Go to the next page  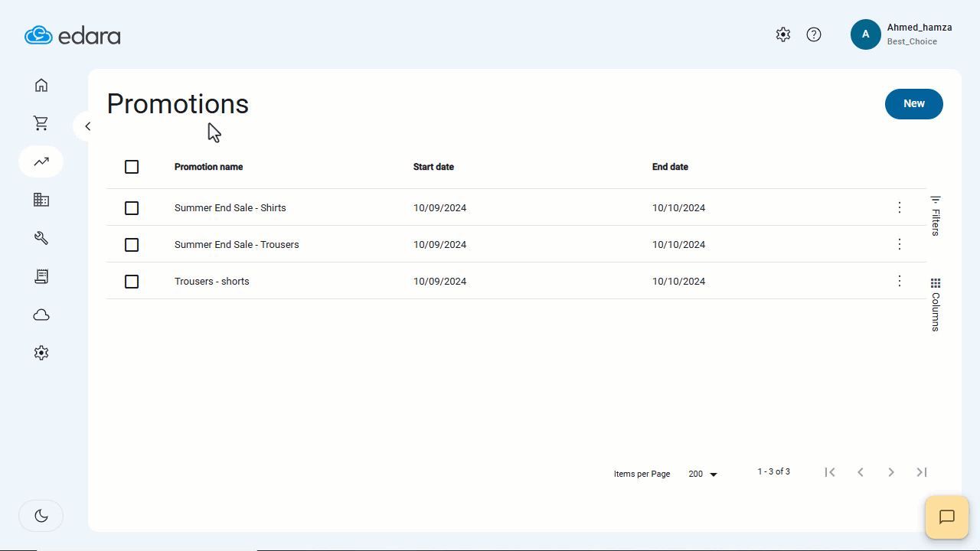point(891,472)
